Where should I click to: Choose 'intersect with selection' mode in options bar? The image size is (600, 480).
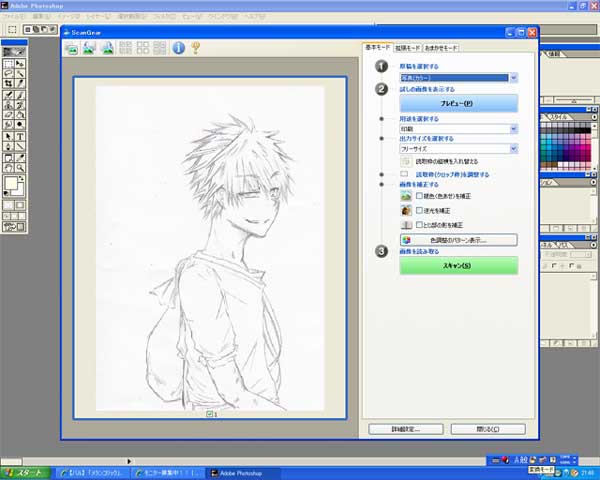click(52, 29)
